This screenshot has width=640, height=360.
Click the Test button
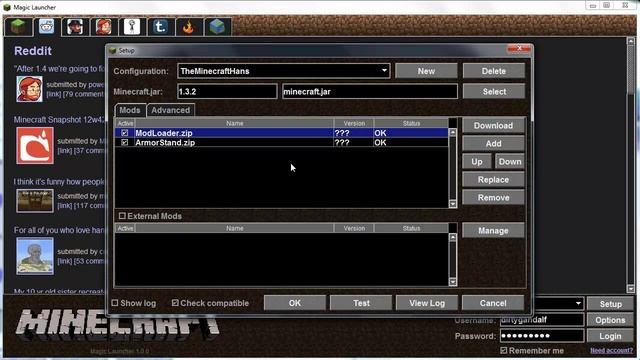361,303
